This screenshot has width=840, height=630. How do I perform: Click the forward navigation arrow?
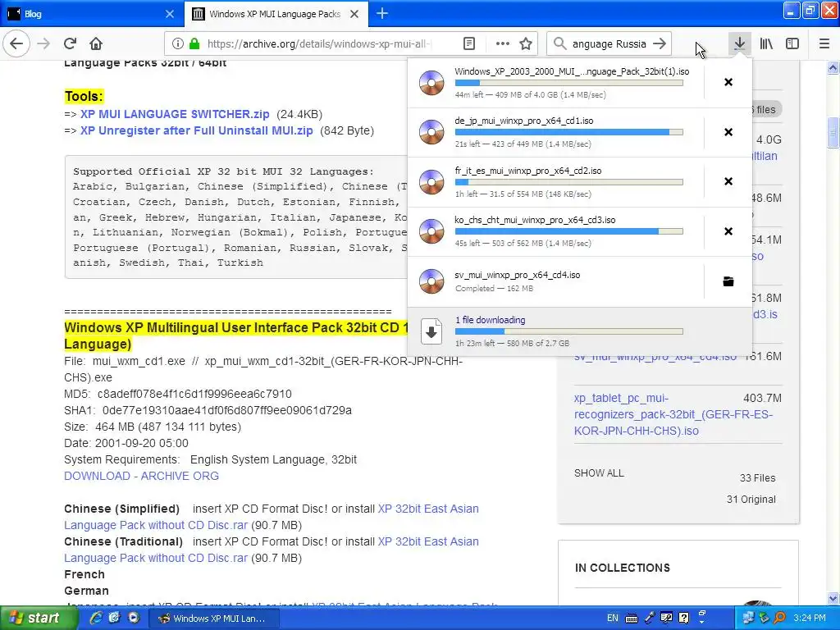coord(44,43)
